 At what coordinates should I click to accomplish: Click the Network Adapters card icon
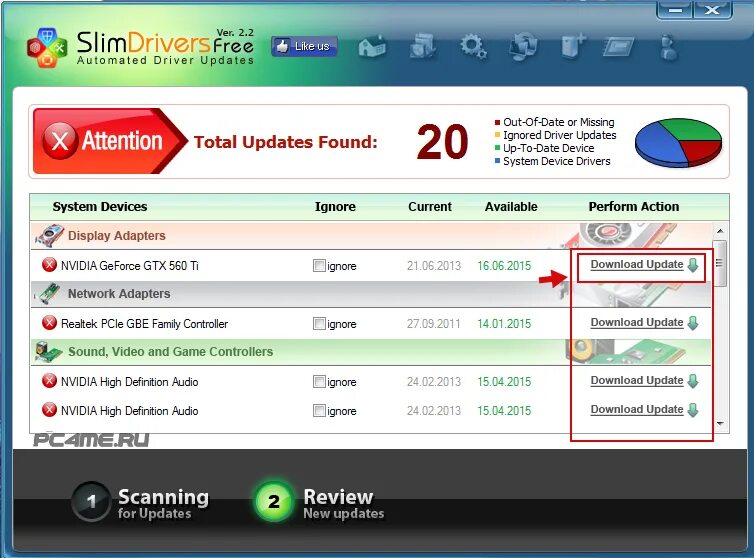click(49, 293)
